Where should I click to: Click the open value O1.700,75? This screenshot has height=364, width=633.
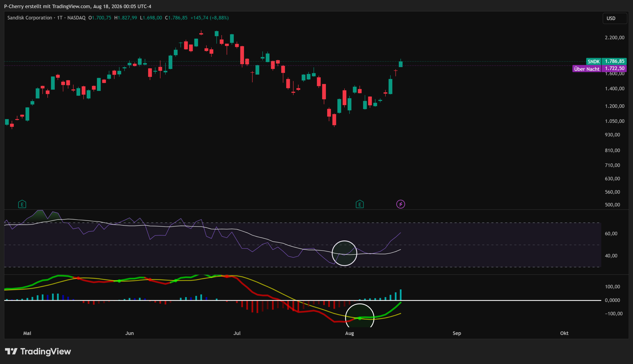pyautogui.click(x=100, y=18)
